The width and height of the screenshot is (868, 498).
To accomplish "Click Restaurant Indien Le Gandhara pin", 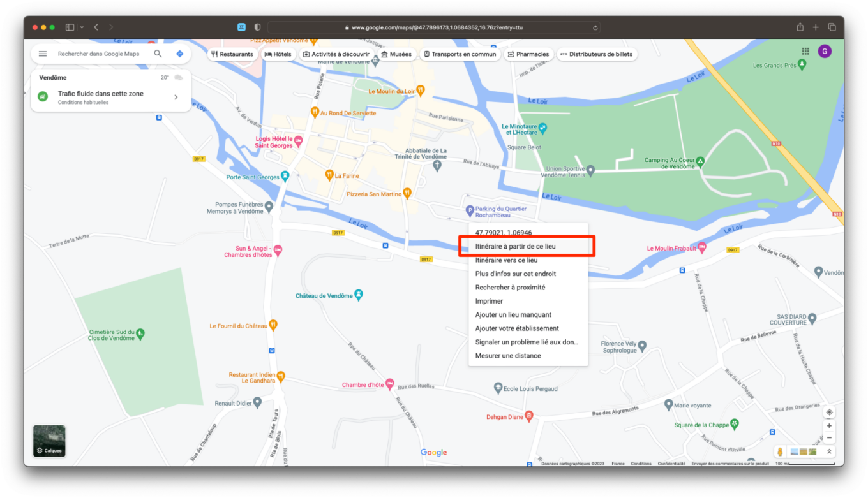I will coord(281,376).
